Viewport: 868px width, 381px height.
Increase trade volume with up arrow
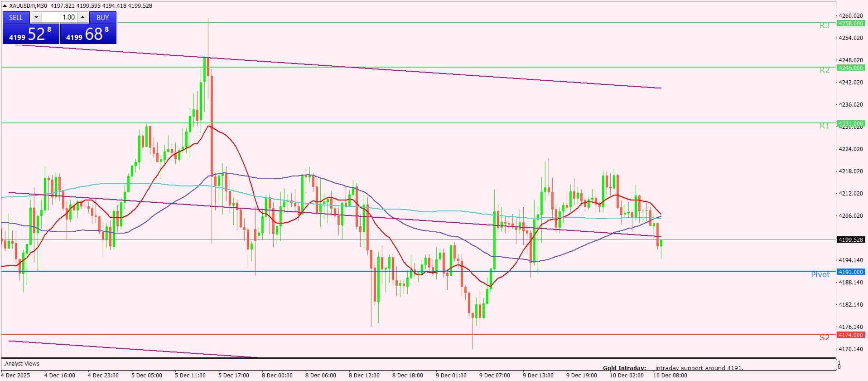point(82,17)
